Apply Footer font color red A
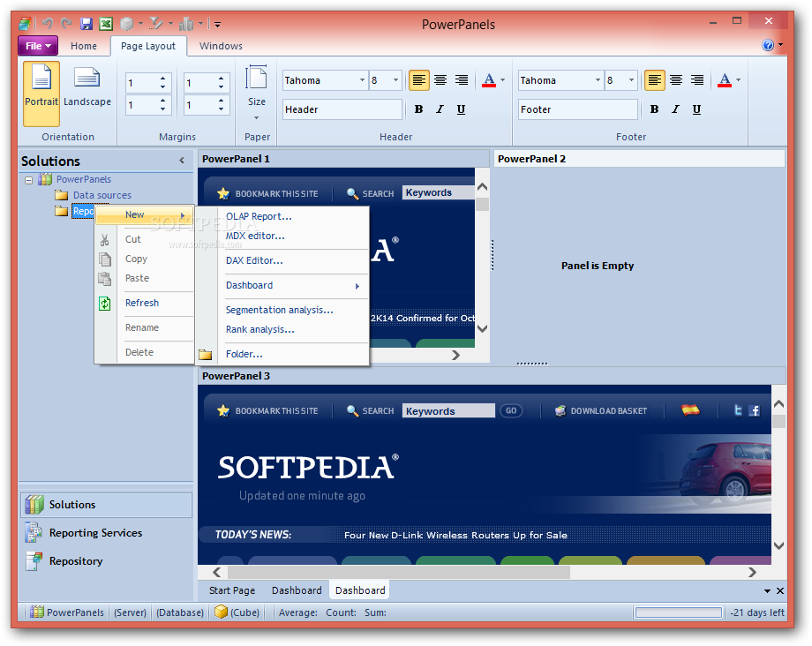Viewport: 812px width, 646px height. [x=725, y=80]
